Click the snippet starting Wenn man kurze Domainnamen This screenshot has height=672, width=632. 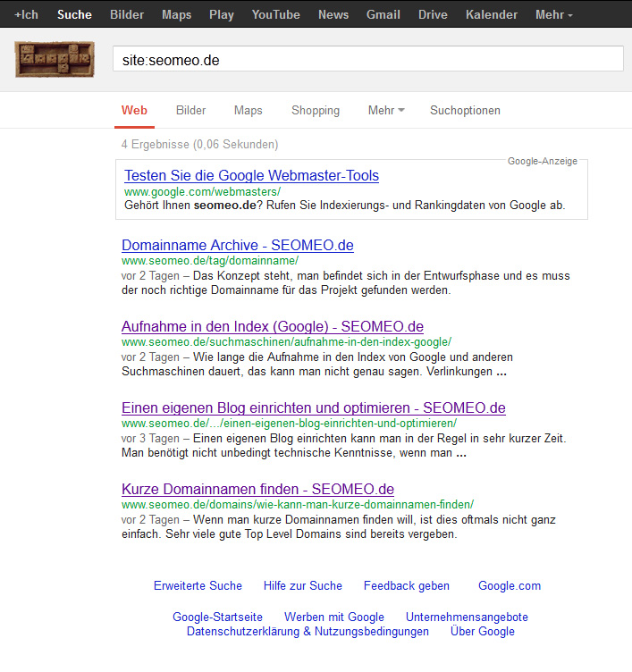[x=339, y=527]
